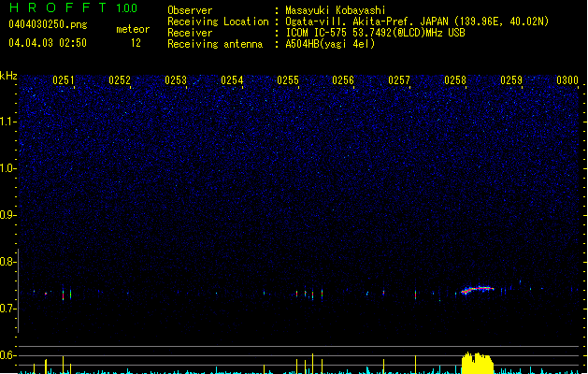Click the HROFFT 1.0.0 title text

pyautogui.click(x=74, y=7)
